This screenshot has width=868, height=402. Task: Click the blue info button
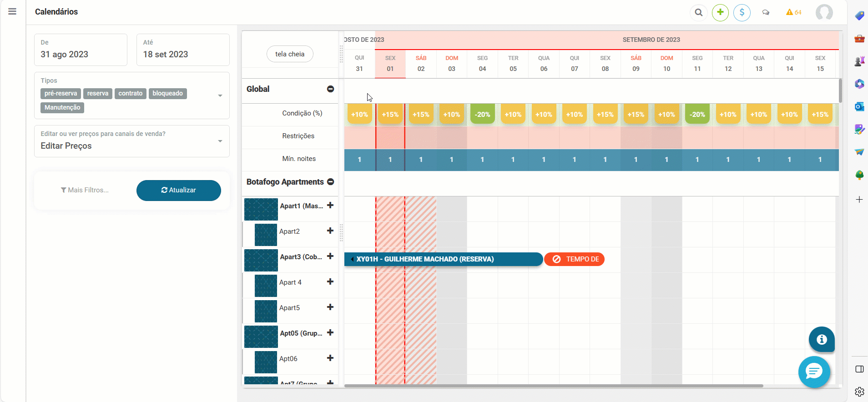(x=822, y=339)
